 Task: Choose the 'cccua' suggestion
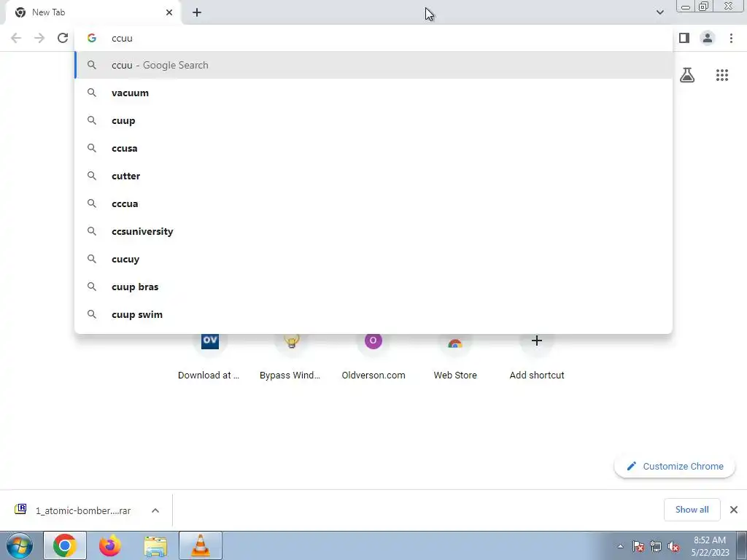(374, 203)
